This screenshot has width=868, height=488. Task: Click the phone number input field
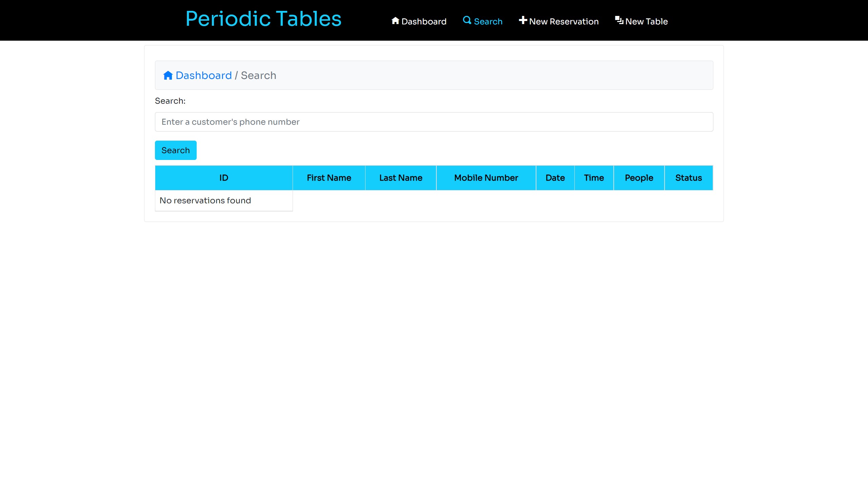434,122
